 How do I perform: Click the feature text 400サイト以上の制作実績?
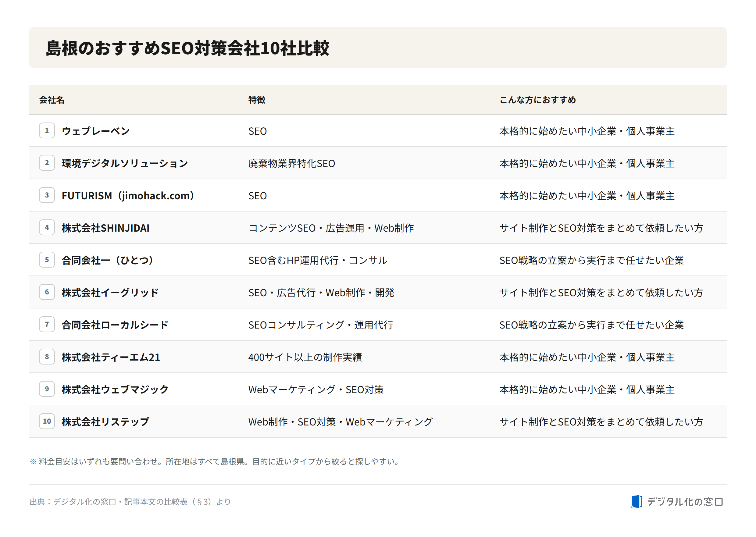click(305, 357)
